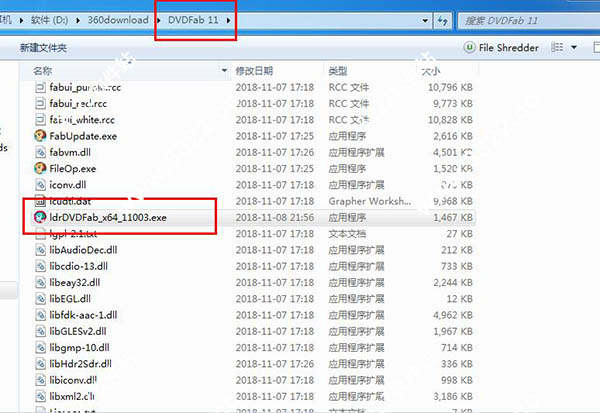Select the file ldrDVDFab_x64_11003.exe
The image size is (600, 413).
108,217
